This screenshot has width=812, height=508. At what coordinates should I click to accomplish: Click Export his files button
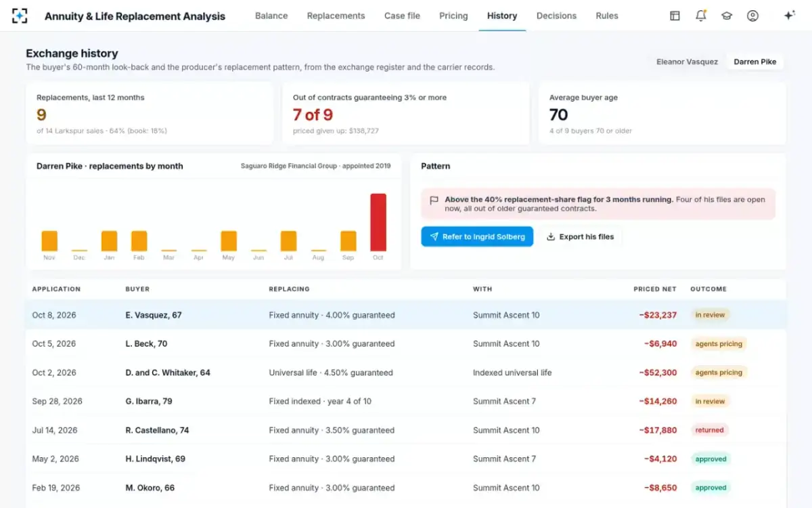point(580,236)
